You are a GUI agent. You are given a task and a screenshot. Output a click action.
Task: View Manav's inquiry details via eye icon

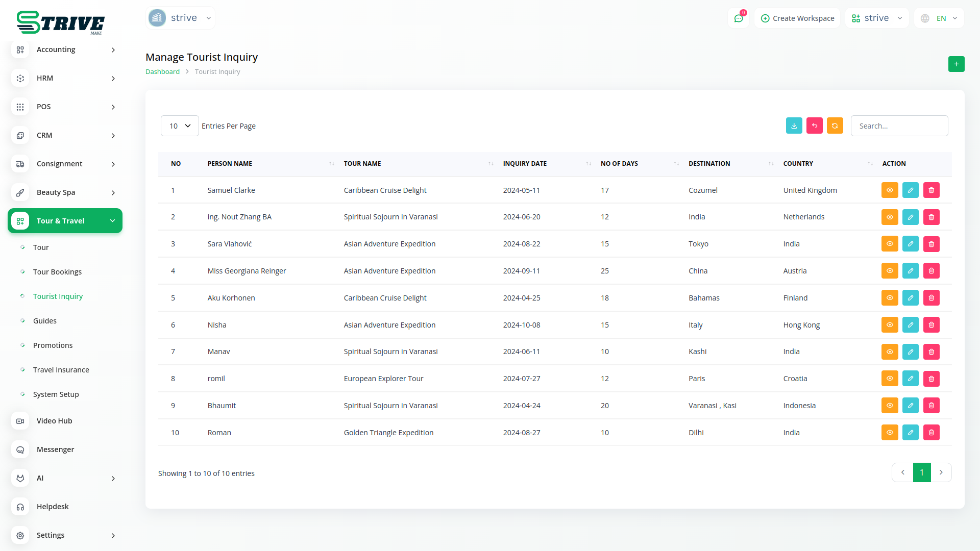click(889, 352)
